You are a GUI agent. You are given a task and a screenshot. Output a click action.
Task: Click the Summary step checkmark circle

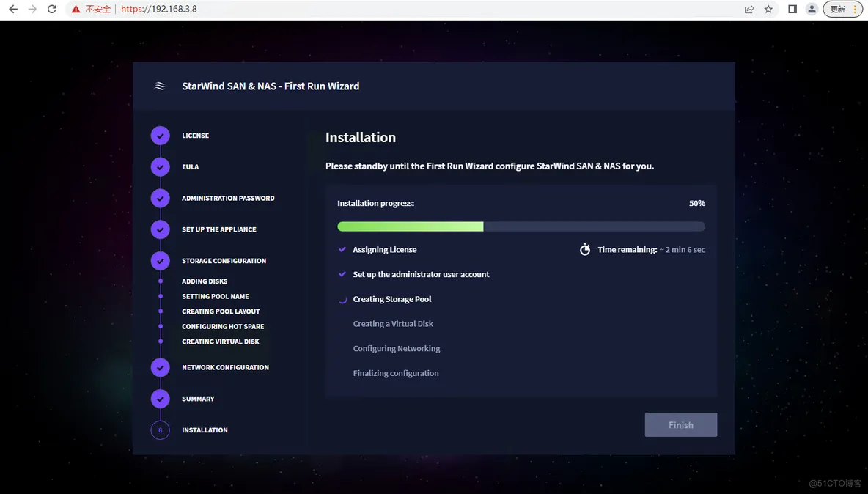161,398
